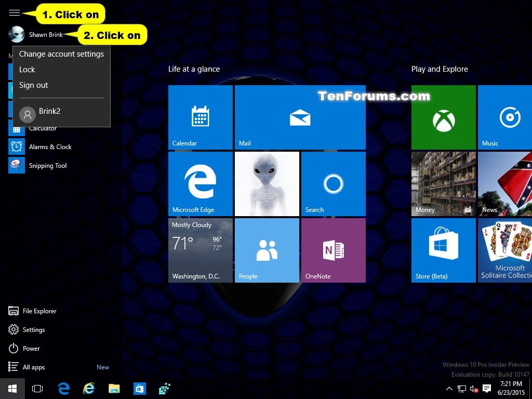532x399 pixels.
Task: Open the Alarms & Clock app icon
Action: (x=17, y=147)
